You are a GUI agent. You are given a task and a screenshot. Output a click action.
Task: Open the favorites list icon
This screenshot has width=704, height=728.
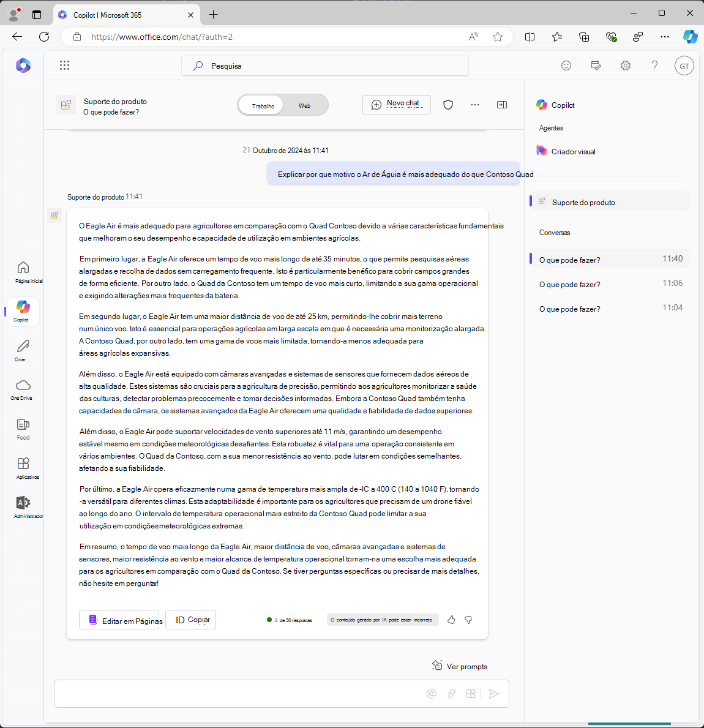(557, 37)
